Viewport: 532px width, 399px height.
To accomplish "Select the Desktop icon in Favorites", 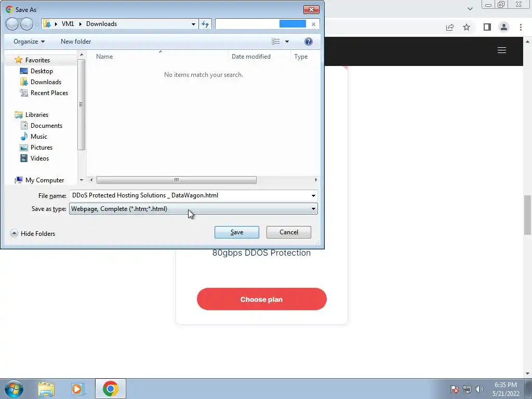I will 24,71.
